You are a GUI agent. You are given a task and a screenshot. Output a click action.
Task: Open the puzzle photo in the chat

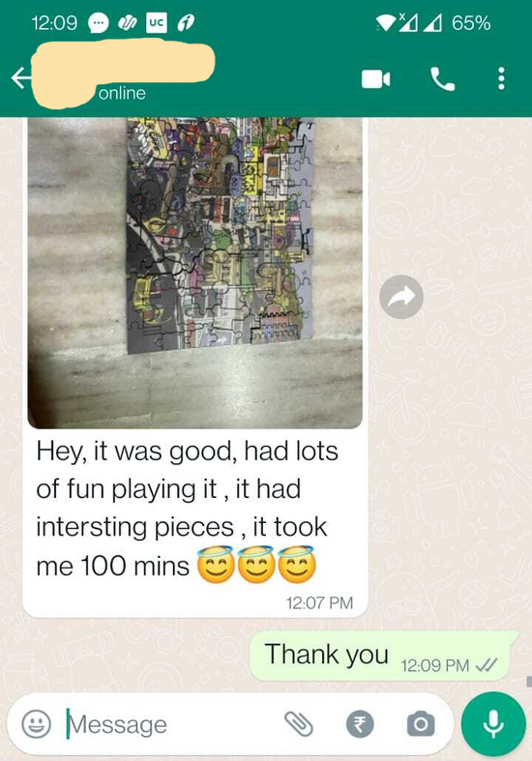pos(195,273)
